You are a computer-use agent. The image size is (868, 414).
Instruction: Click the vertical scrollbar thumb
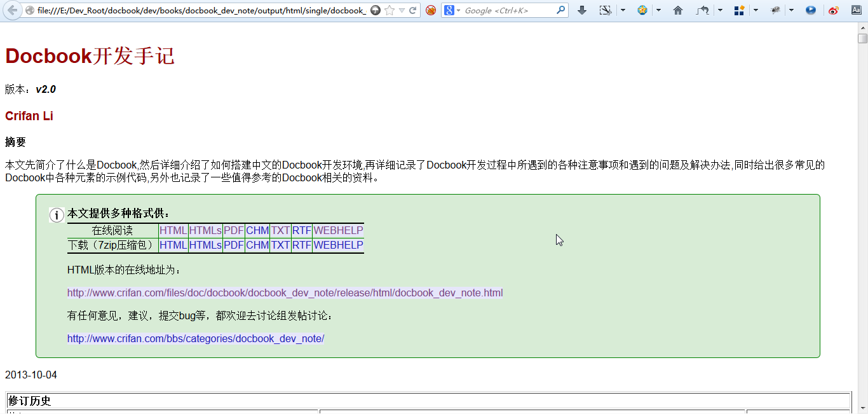[862, 38]
